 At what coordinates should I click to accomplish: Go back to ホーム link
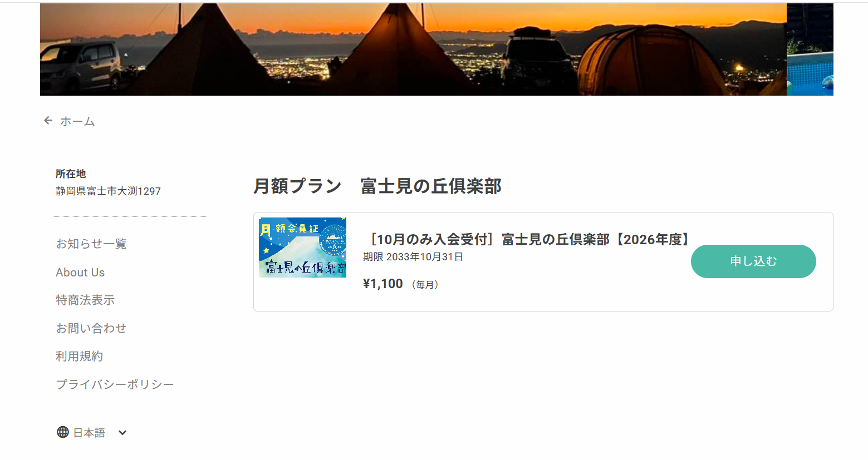click(x=77, y=121)
